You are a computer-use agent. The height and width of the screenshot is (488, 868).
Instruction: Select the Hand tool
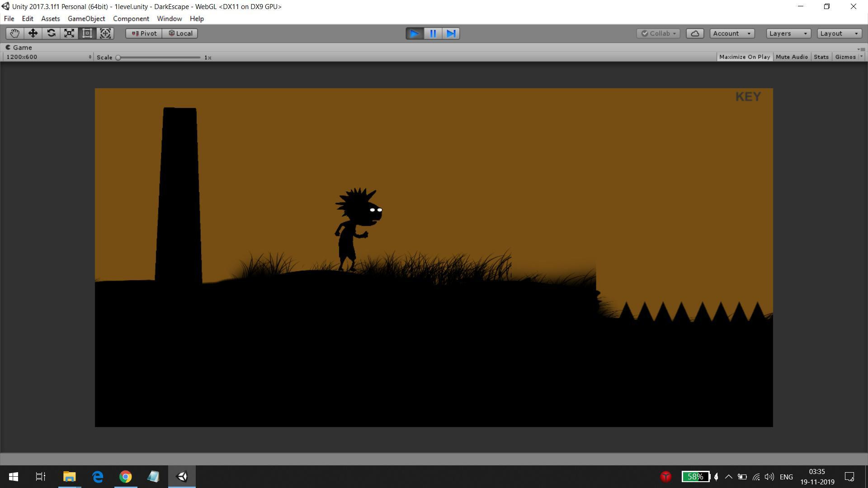tap(14, 33)
